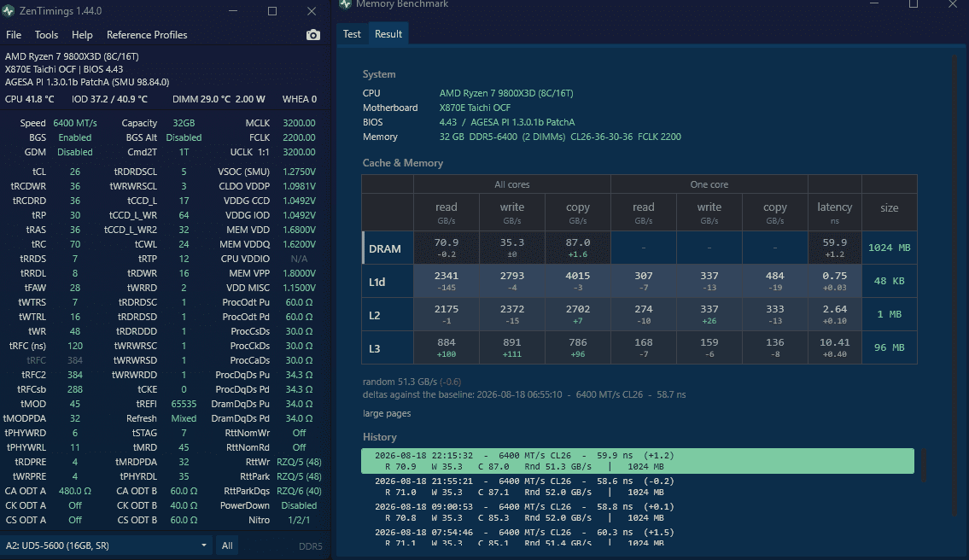Select the DRAM row header
The image size is (969, 560).
point(388,248)
